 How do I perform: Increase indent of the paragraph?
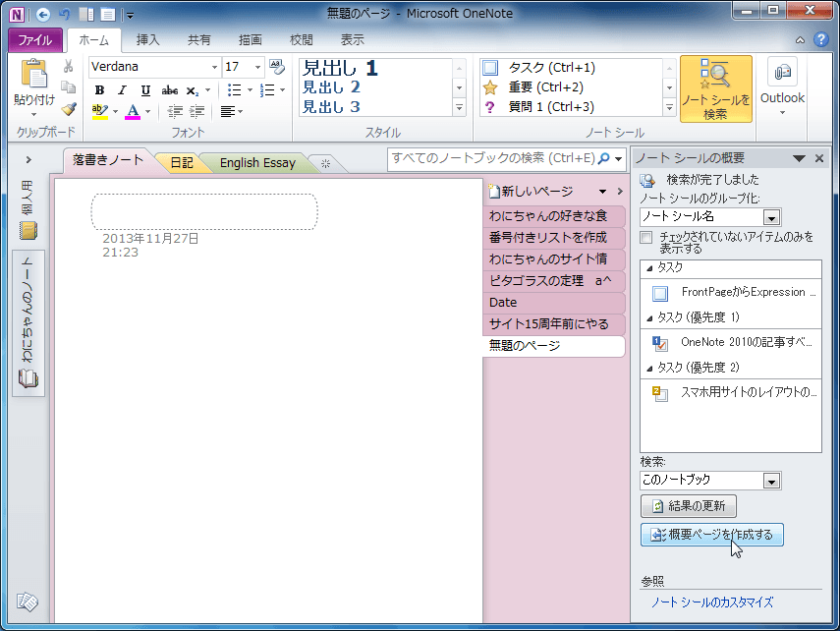[197, 111]
